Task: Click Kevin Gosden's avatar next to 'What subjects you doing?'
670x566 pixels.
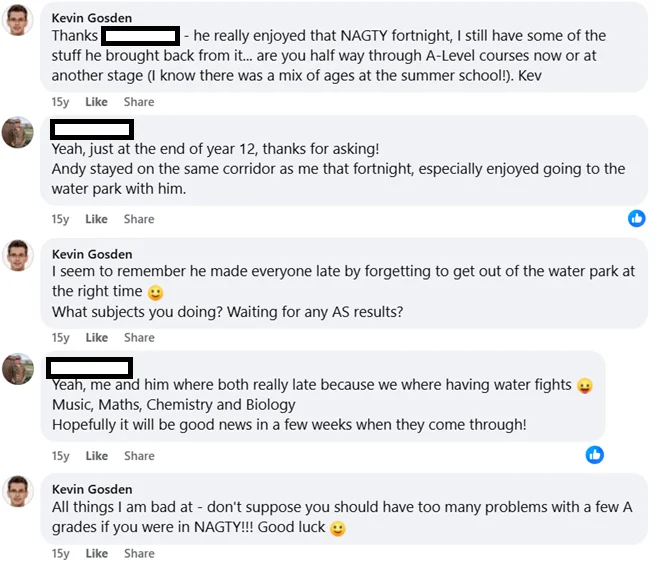Action: pos(18,254)
